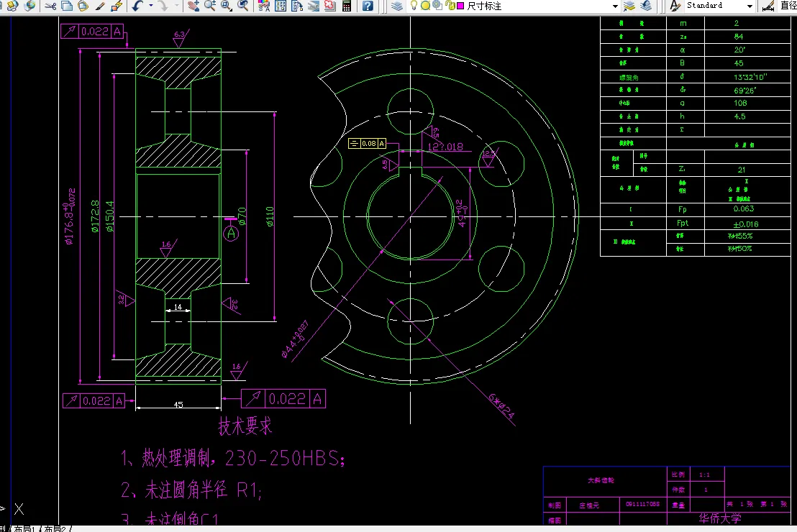
Task: Switch to the 布局1 layout tab
Action: click(x=24, y=529)
